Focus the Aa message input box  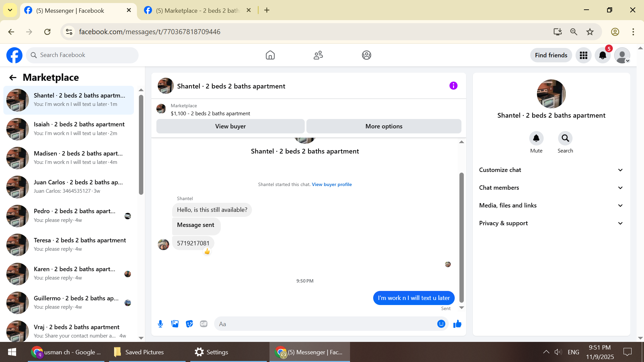(326, 324)
